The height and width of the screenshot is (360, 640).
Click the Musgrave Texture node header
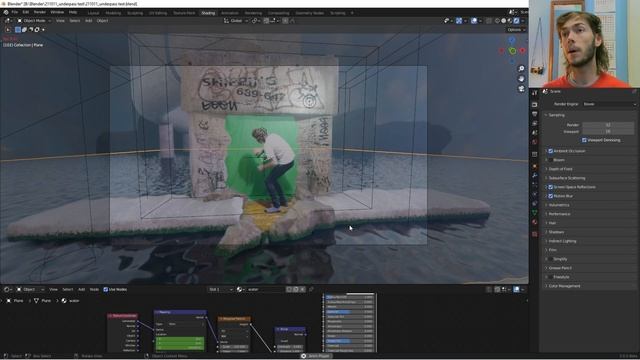(x=234, y=319)
